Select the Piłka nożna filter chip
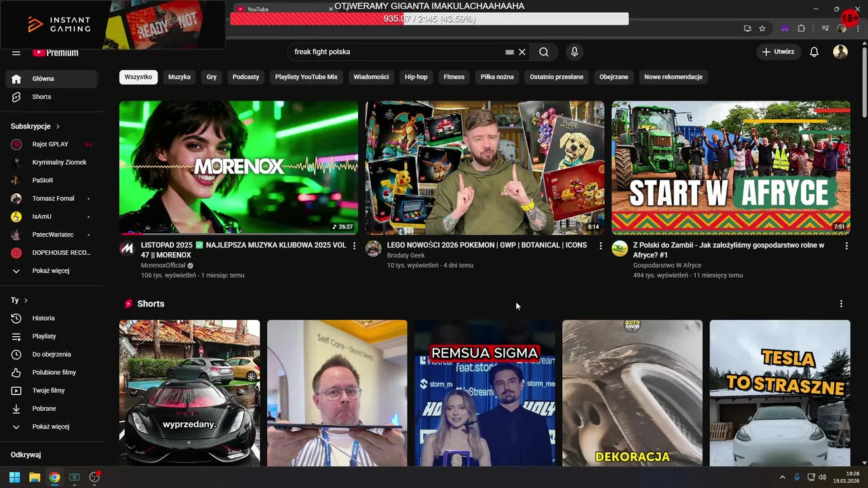The width and height of the screenshot is (868, 488). (x=497, y=77)
